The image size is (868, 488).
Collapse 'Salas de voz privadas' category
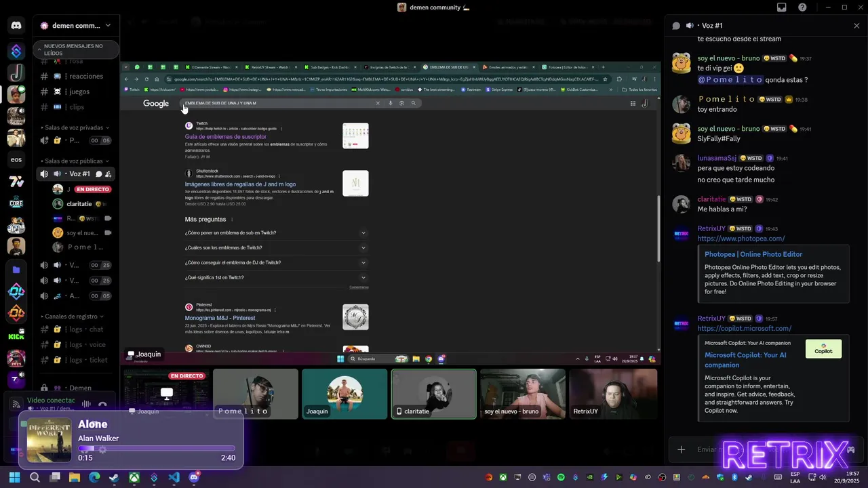coord(73,127)
